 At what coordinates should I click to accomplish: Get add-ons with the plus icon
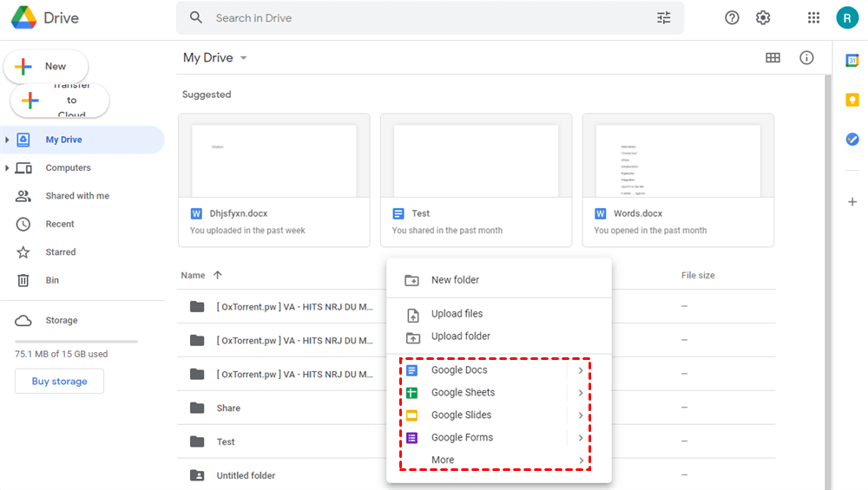(852, 202)
